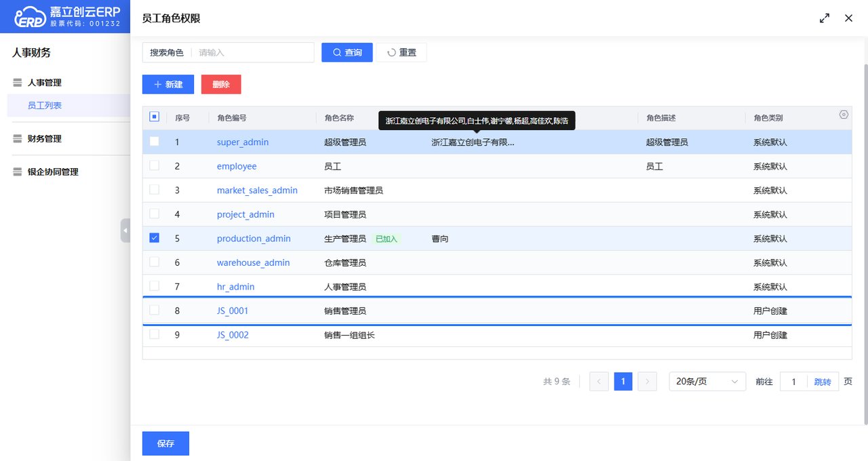Go to the next page arrow
The image size is (868, 461).
click(648, 382)
